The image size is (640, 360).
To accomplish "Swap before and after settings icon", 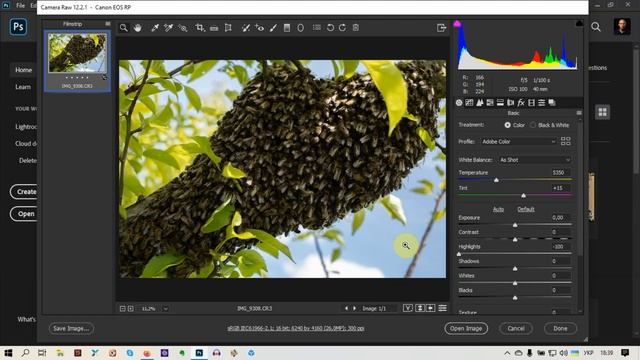I will pos(420,308).
